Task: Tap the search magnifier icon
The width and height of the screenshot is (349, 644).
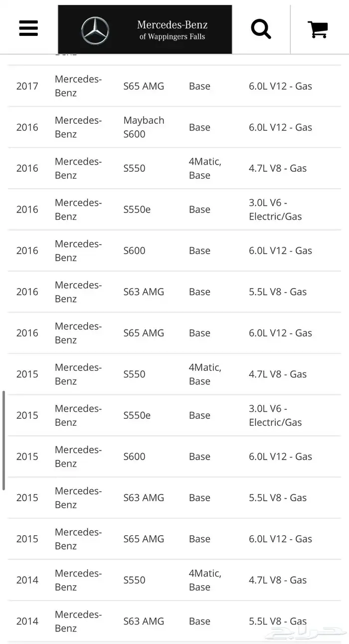Action: pyautogui.click(x=261, y=28)
